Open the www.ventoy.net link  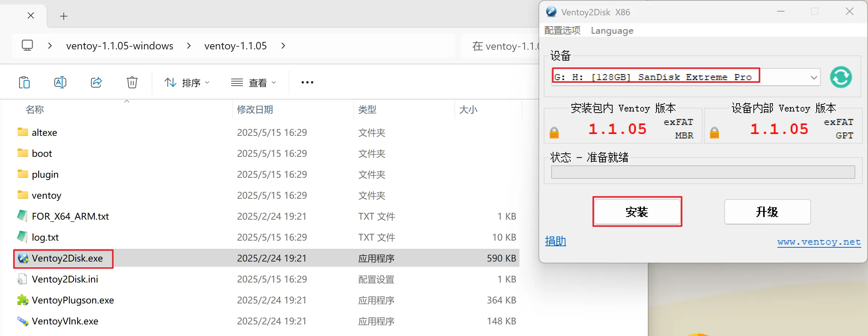[x=819, y=242]
